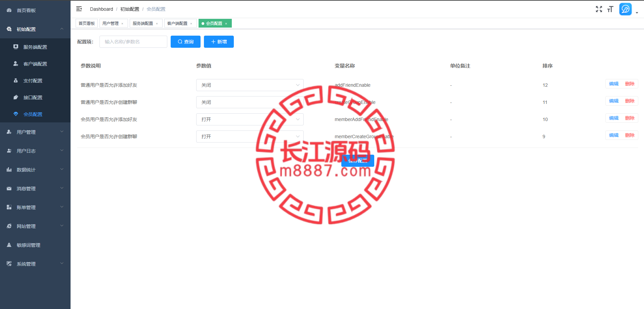
Task: Delete the createGroupEnable row
Action: pyautogui.click(x=630, y=101)
